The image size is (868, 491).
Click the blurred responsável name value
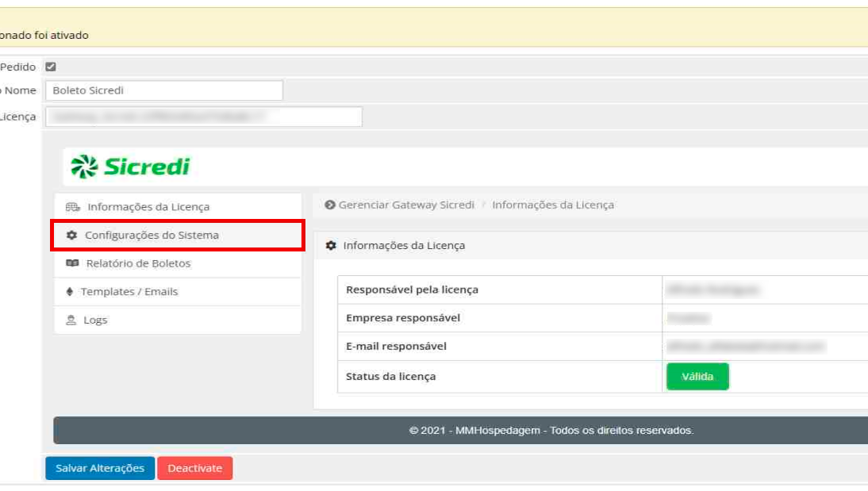pos(713,290)
